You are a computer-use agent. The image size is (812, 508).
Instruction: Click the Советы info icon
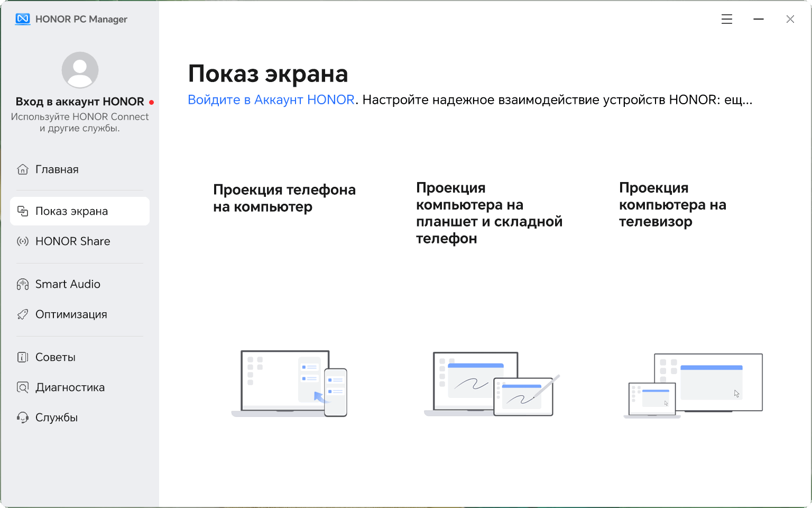23,357
